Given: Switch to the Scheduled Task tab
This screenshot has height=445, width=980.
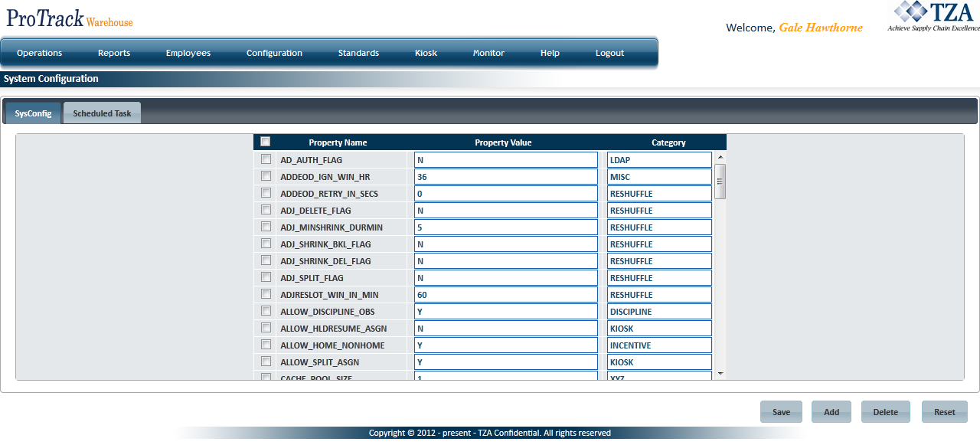Looking at the screenshot, I should [x=102, y=113].
